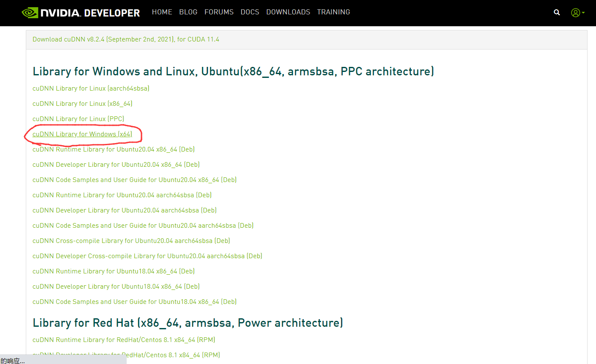This screenshot has height=364, width=596.
Task: Download cuDNN Developer Cross-compile Library Ubuntu20.04 aarch64sbsa
Action: click(x=147, y=256)
